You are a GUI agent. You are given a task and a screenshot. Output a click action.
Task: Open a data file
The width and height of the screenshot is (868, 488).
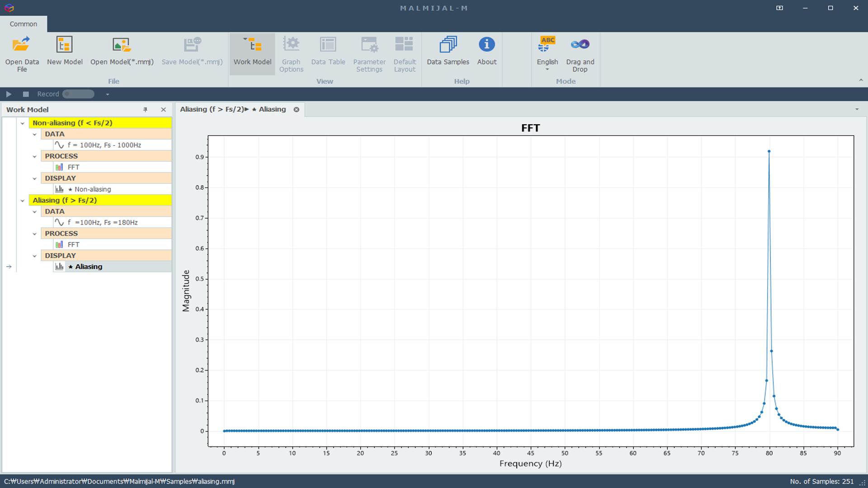pos(21,54)
